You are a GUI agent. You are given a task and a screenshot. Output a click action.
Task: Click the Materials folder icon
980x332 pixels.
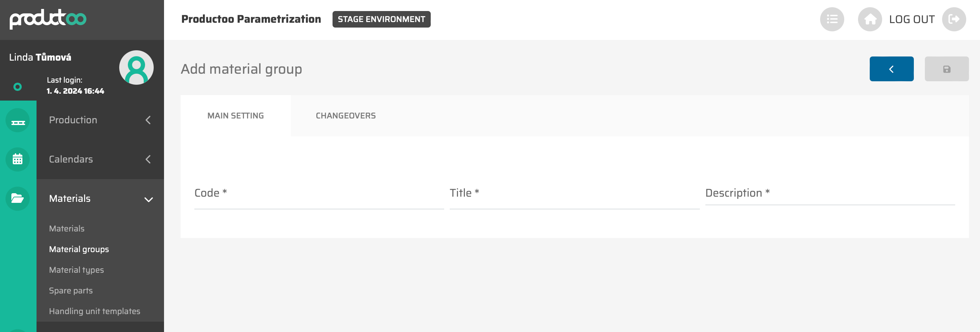18,198
